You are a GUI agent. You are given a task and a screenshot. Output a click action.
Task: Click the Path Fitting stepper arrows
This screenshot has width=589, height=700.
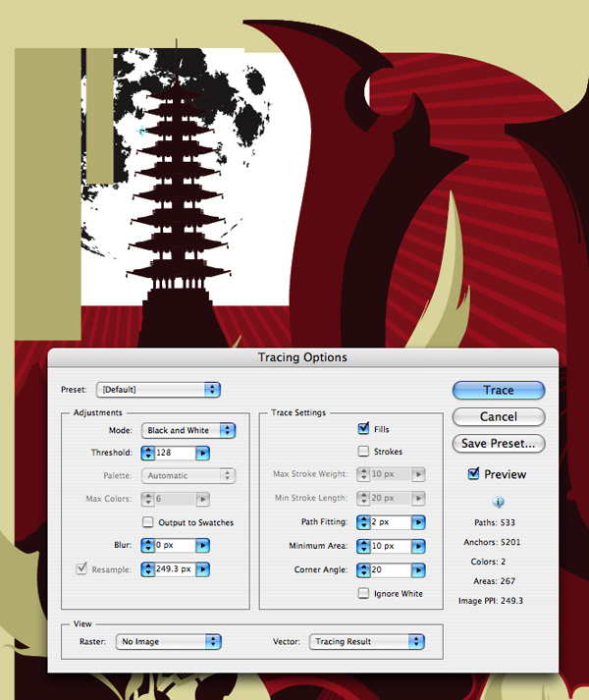pyautogui.click(x=363, y=522)
